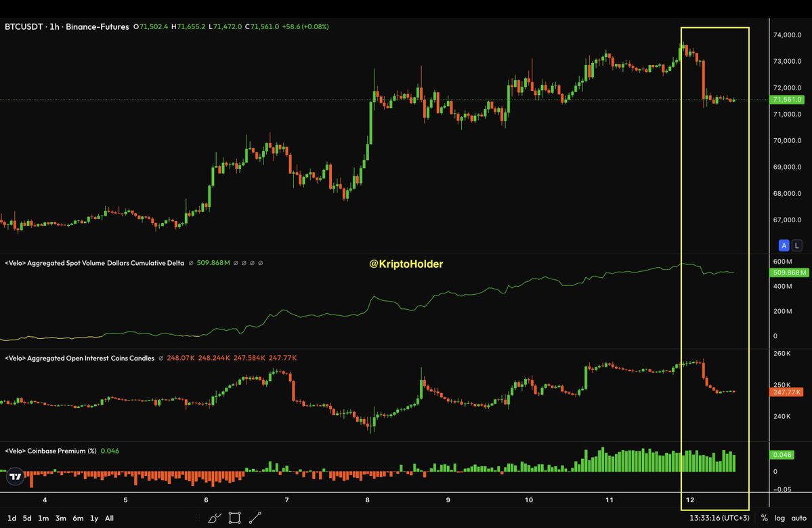Click the blue A scale button
This screenshot has width=812, height=528.
point(784,245)
